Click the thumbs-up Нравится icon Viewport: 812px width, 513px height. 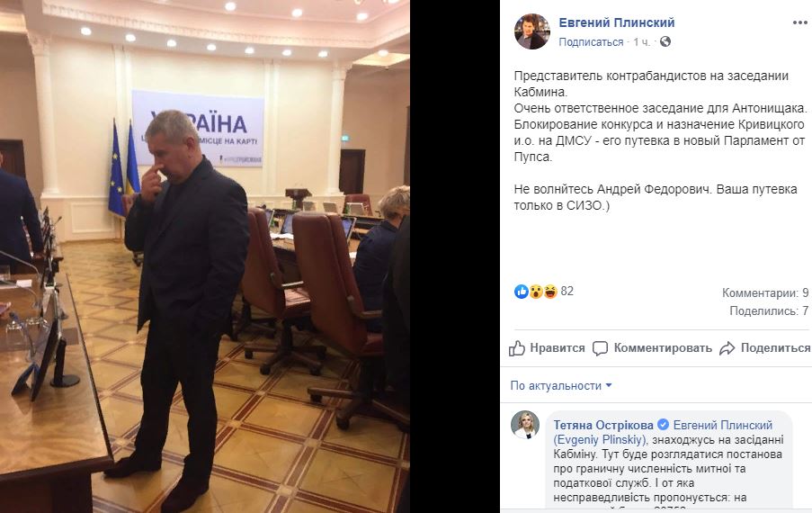pos(517,348)
